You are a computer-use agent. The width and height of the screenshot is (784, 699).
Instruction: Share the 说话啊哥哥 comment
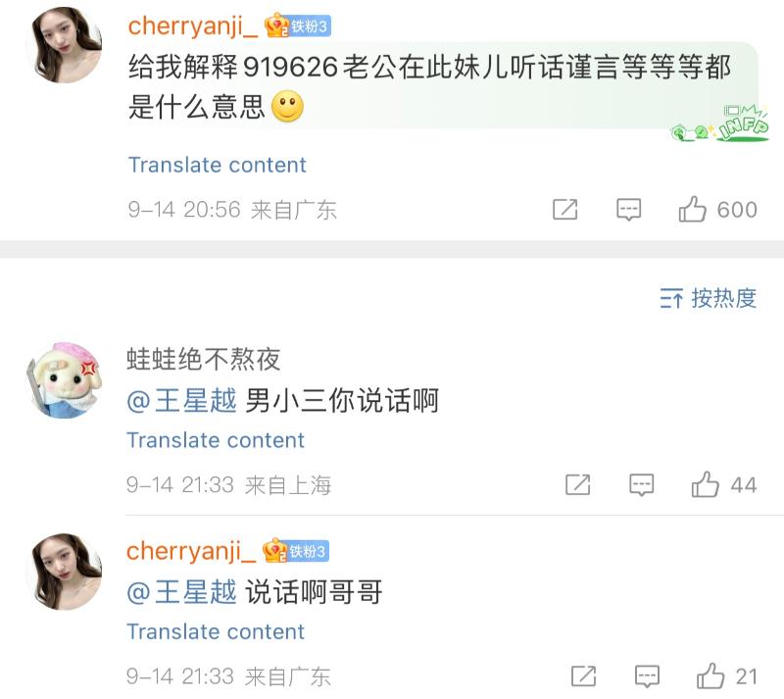tap(583, 676)
